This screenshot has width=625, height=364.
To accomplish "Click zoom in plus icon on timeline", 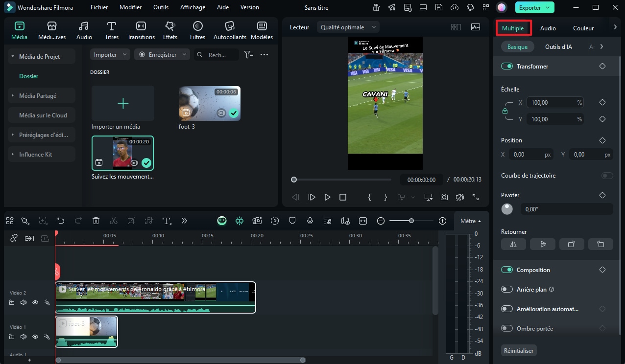I will coord(443,221).
